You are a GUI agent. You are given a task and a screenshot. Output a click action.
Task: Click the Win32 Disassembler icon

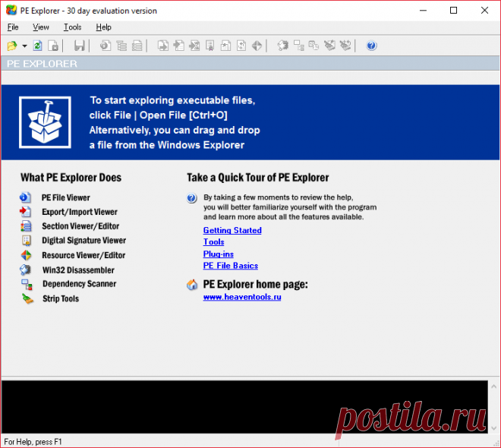click(26, 270)
